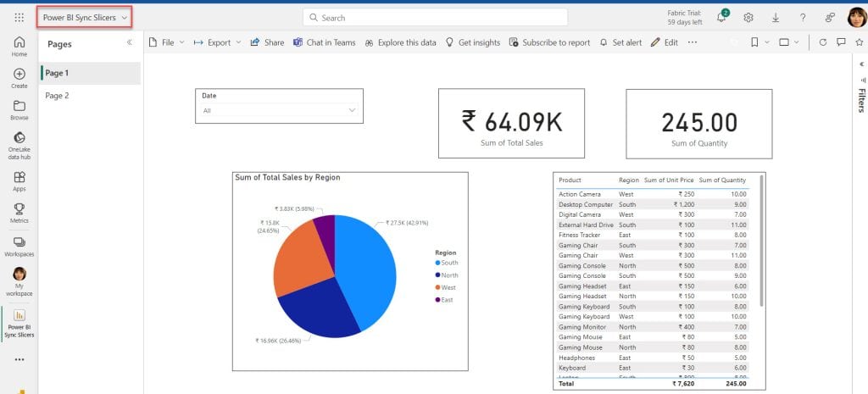Open Metrics in the left sidebar

(x=19, y=213)
